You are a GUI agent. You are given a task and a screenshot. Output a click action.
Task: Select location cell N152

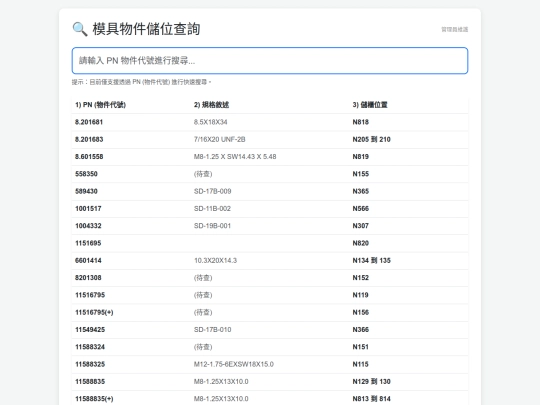click(x=361, y=278)
